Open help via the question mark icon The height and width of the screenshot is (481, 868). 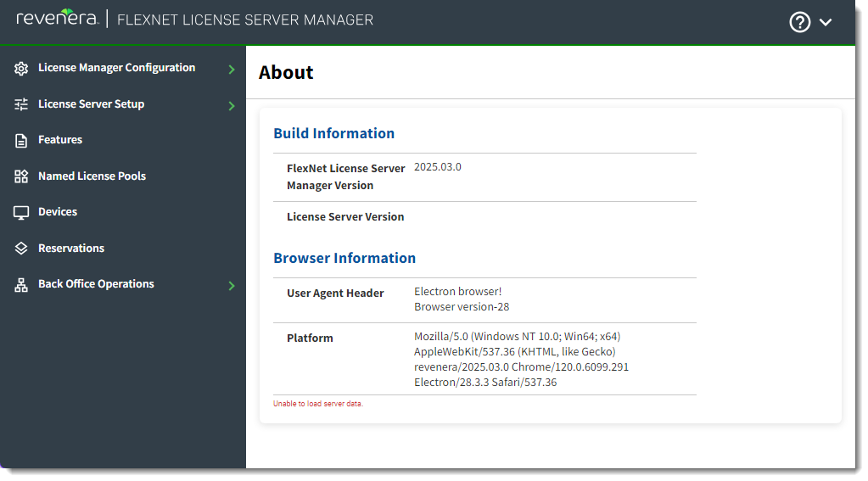point(799,22)
